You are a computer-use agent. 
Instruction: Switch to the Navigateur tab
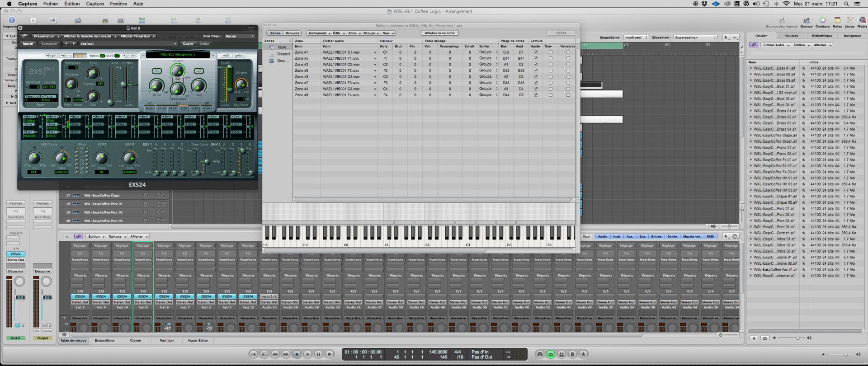coord(852,36)
